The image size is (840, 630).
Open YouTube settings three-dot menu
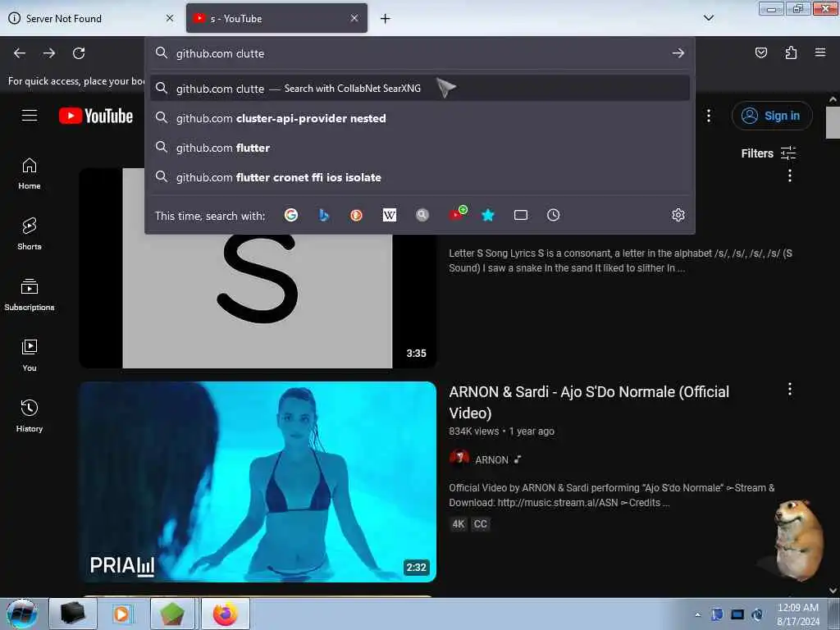[709, 116]
